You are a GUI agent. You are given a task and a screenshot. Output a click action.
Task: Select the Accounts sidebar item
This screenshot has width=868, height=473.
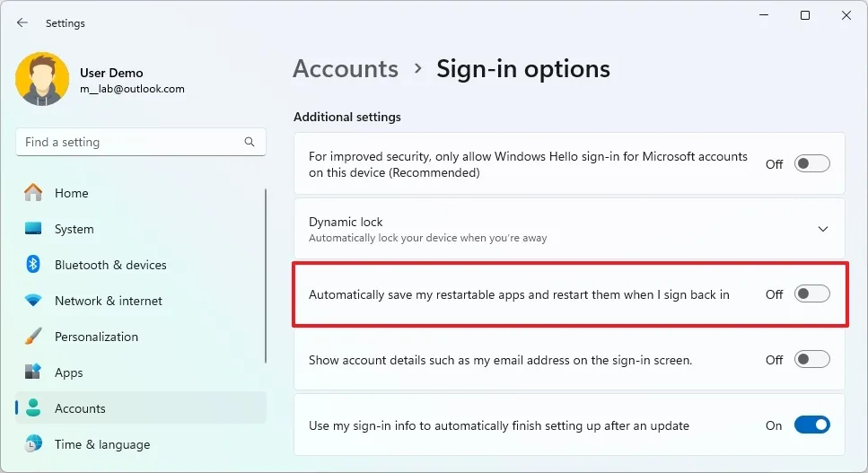[x=141, y=408]
